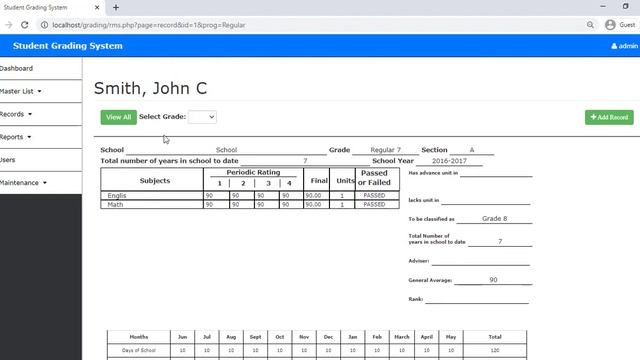Image resolution: width=640 pixels, height=360 pixels.
Task: Click the 120 total days value
Action: point(495,350)
